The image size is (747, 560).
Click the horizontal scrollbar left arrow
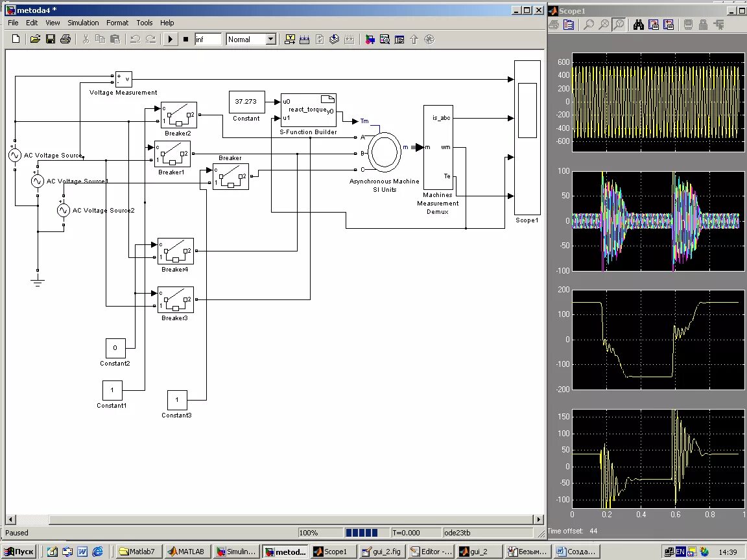(x=10, y=520)
